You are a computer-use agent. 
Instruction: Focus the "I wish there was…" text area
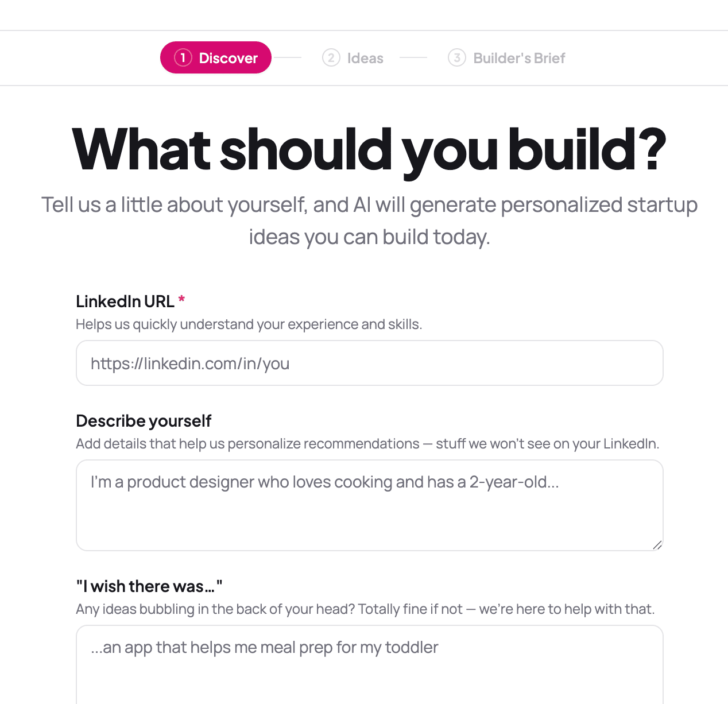point(369,666)
